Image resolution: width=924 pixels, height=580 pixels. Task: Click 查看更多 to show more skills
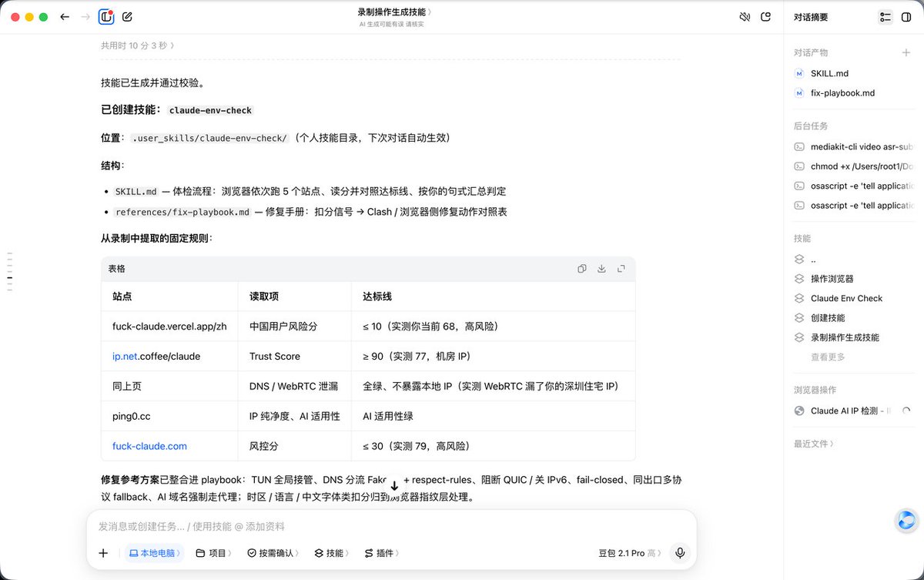point(828,357)
